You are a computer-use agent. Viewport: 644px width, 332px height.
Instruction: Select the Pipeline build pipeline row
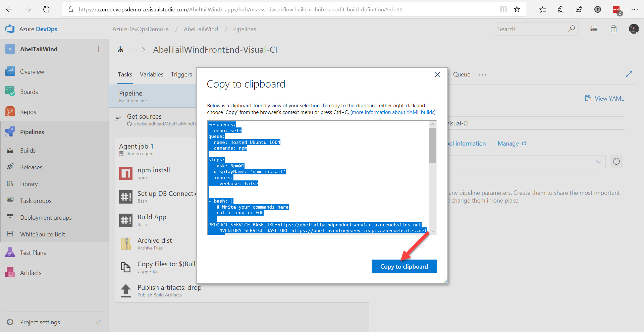tap(153, 96)
